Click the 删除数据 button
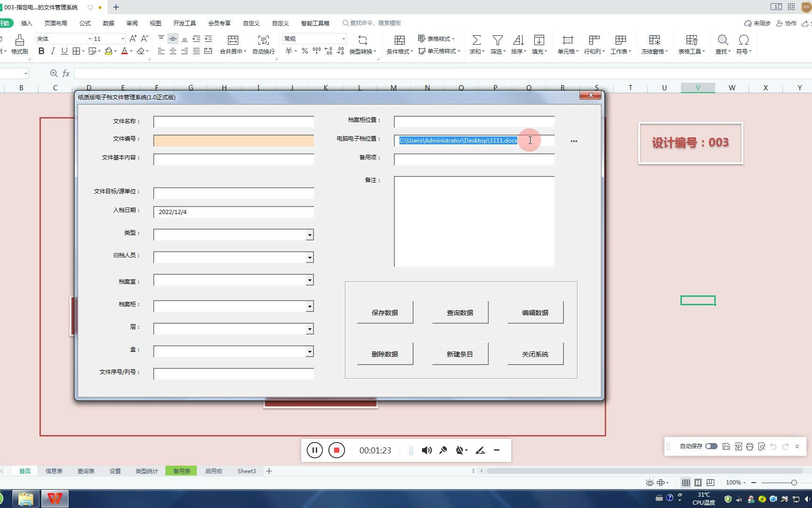This screenshot has height=508, width=812. (385, 354)
